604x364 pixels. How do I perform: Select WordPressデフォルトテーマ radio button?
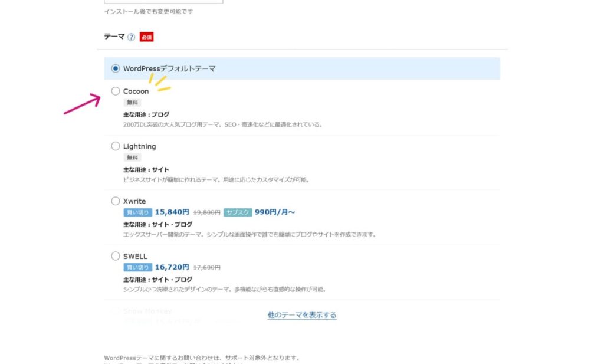coord(115,68)
